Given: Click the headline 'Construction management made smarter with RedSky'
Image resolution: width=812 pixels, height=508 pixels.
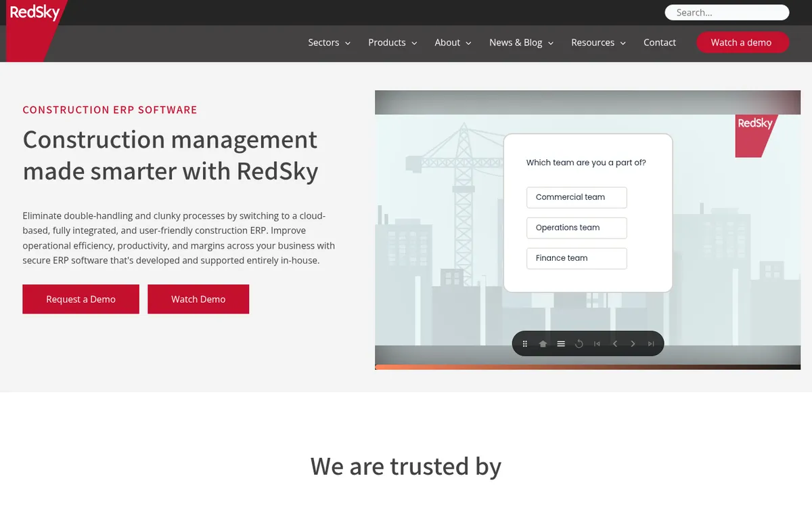Looking at the screenshot, I should (x=171, y=155).
